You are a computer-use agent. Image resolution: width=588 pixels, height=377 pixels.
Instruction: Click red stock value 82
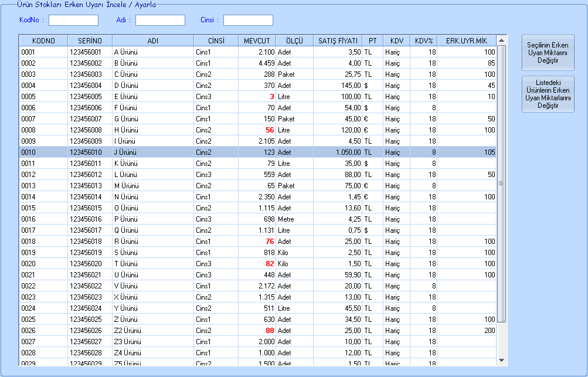(270, 264)
